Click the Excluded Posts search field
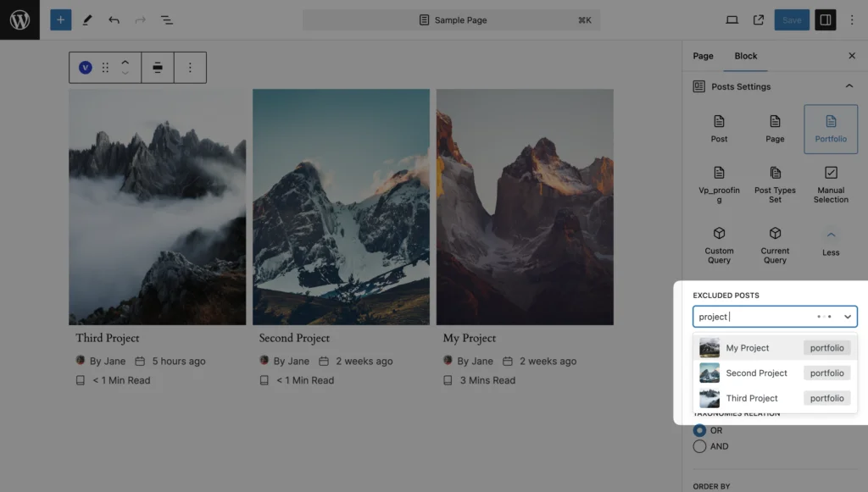868x492 pixels. click(x=750, y=317)
